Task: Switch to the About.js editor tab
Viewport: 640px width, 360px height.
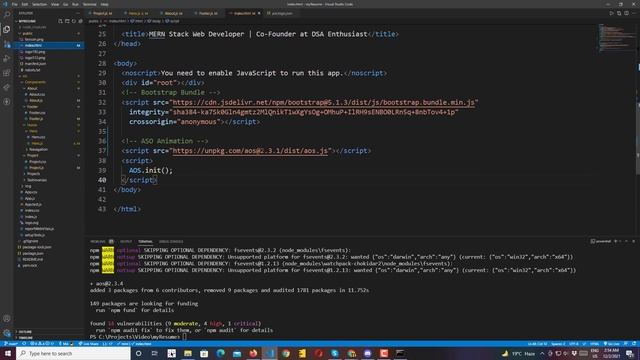Action: pyautogui.click(x=174, y=13)
